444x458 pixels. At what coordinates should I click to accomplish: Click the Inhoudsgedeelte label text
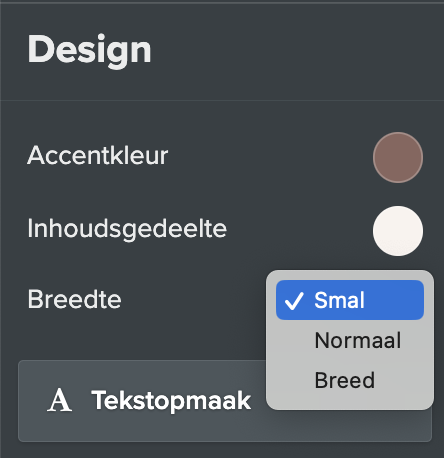click(127, 229)
